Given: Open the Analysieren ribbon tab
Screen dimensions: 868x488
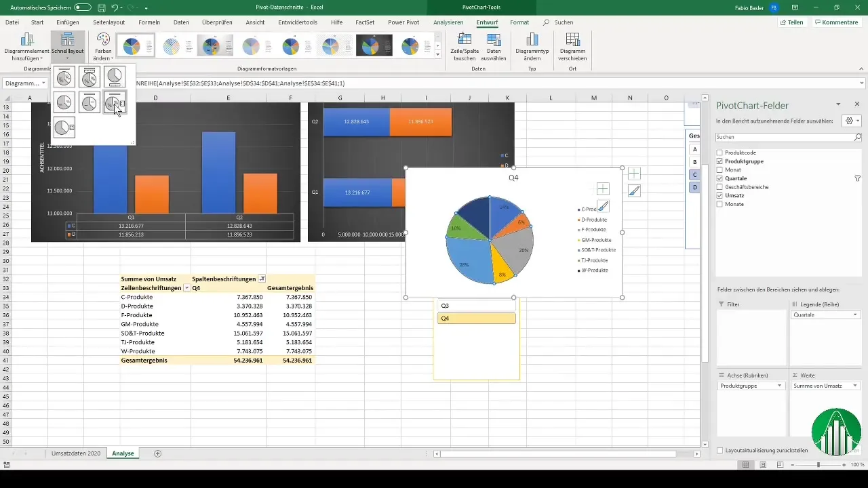Looking at the screenshot, I should click(x=448, y=22).
